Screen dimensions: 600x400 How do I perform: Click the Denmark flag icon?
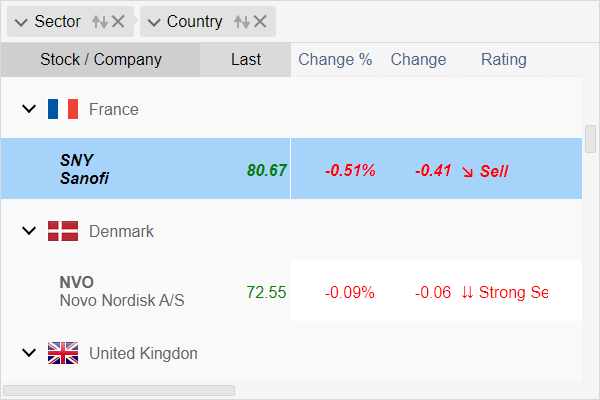[62, 231]
